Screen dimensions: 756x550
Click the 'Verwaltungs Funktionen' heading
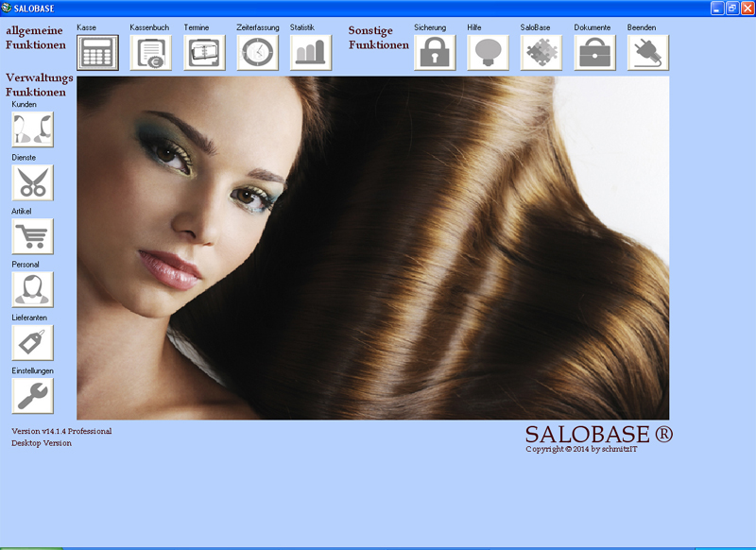[39, 85]
